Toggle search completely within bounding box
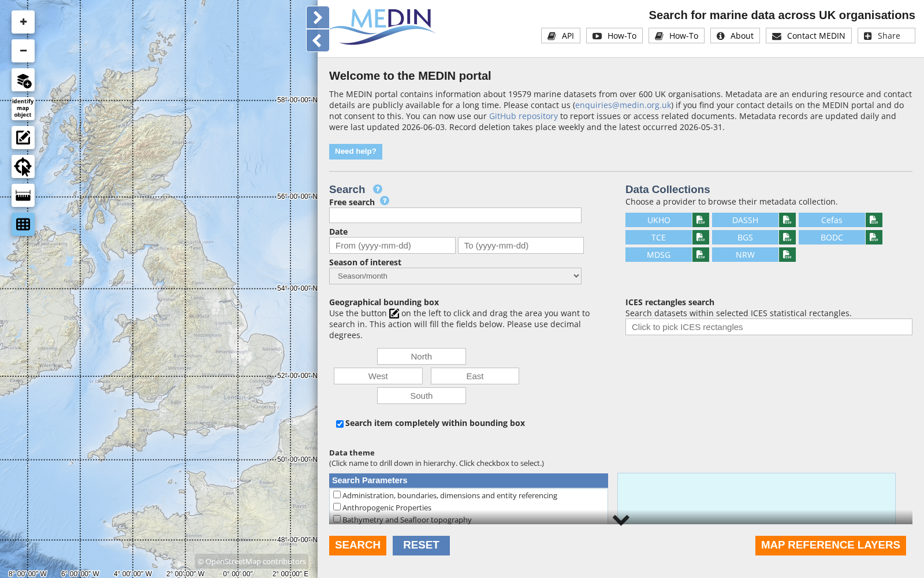Viewport: 924px width, 578px height. (x=340, y=424)
